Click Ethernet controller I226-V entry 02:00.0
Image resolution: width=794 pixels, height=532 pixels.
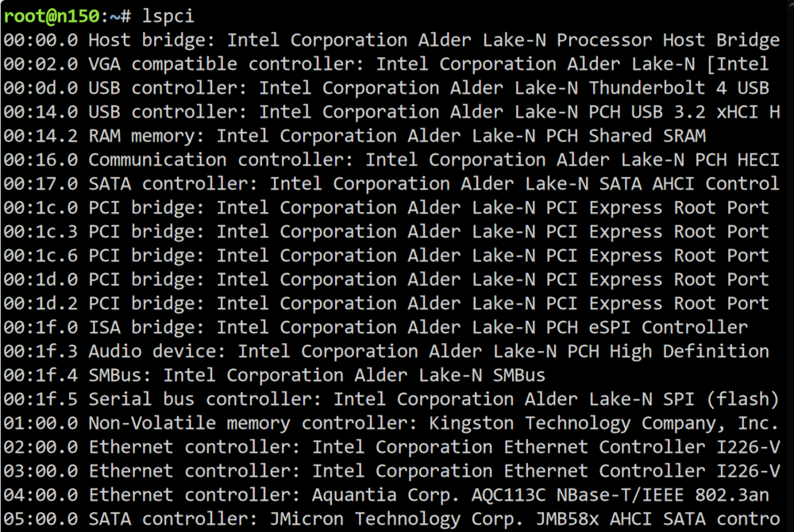[x=391, y=447]
